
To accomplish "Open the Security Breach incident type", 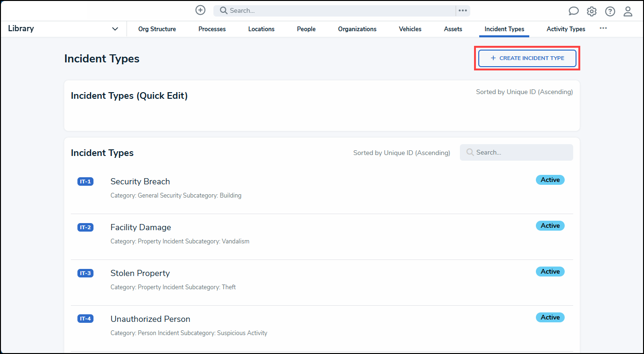I will point(140,181).
